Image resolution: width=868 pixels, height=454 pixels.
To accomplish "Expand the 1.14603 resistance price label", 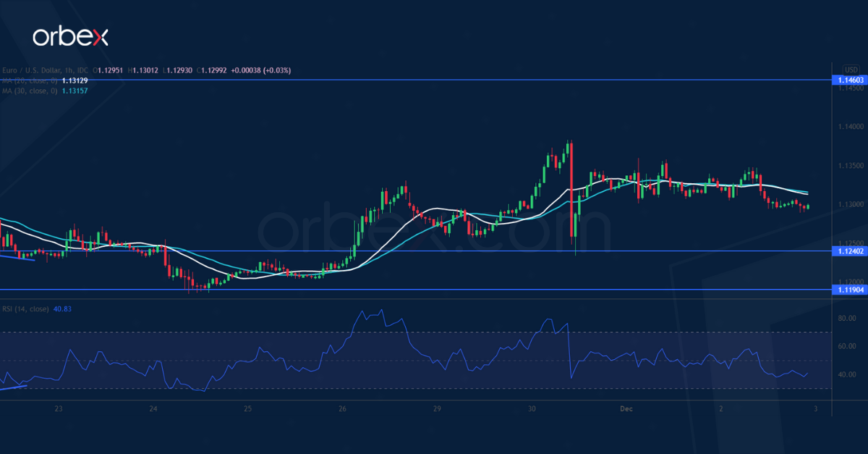I will tap(850, 80).
